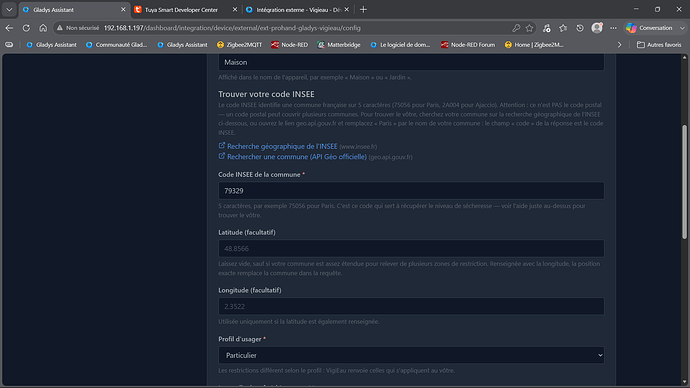
Task: Open the Profil d'usager Particulier dropdown
Action: tap(411, 355)
